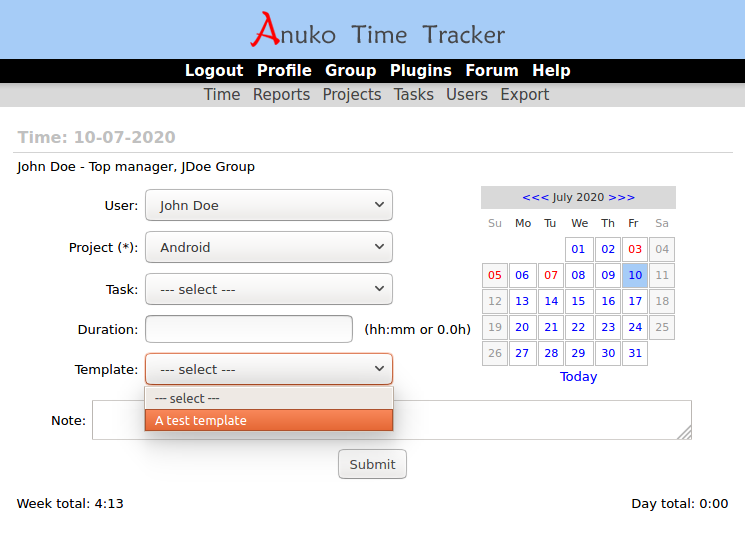Select July 09 in the calendar
This screenshot has height=538, width=745.
608,275
